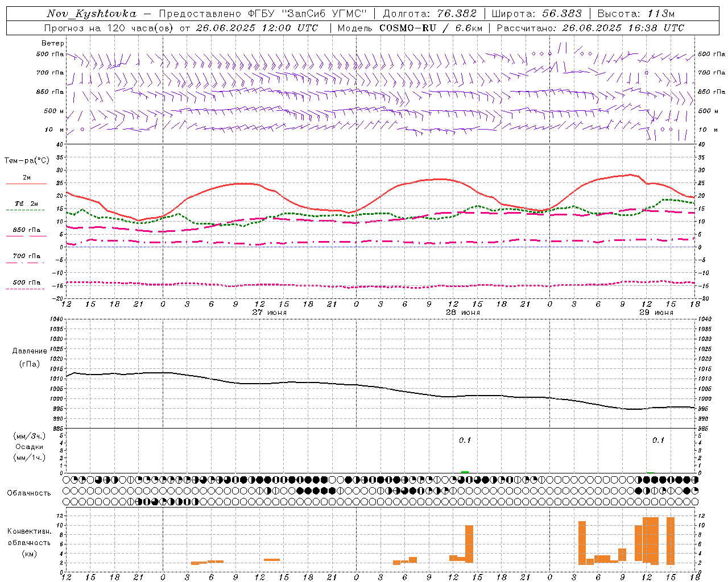Image resolution: width=728 pixels, height=582 pixels.
Task: Click the 500 м wind level label on the left axis
Action: point(54,111)
